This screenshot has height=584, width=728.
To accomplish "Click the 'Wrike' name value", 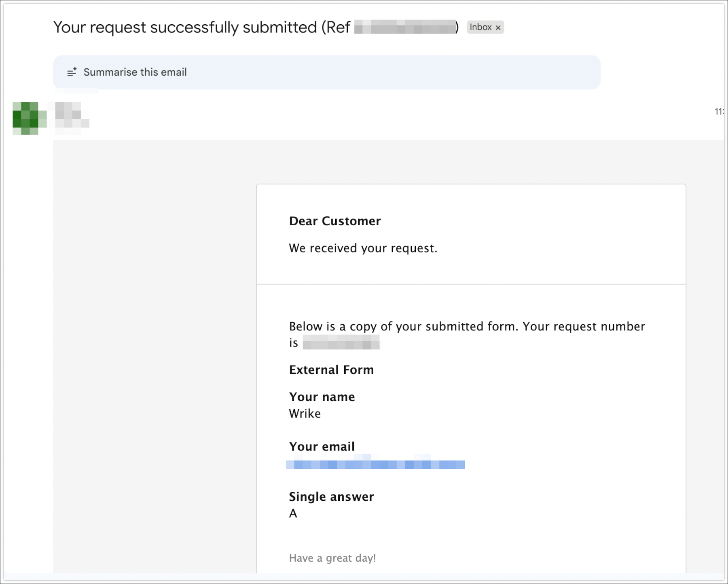I will (x=305, y=413).
